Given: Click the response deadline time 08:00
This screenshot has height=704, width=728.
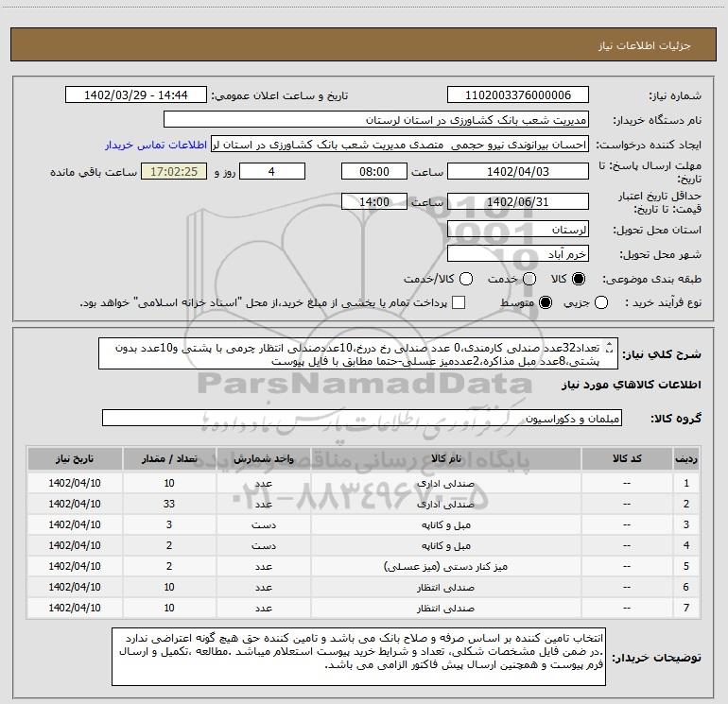Looking at the screenshot, I should tap(374, 171).
